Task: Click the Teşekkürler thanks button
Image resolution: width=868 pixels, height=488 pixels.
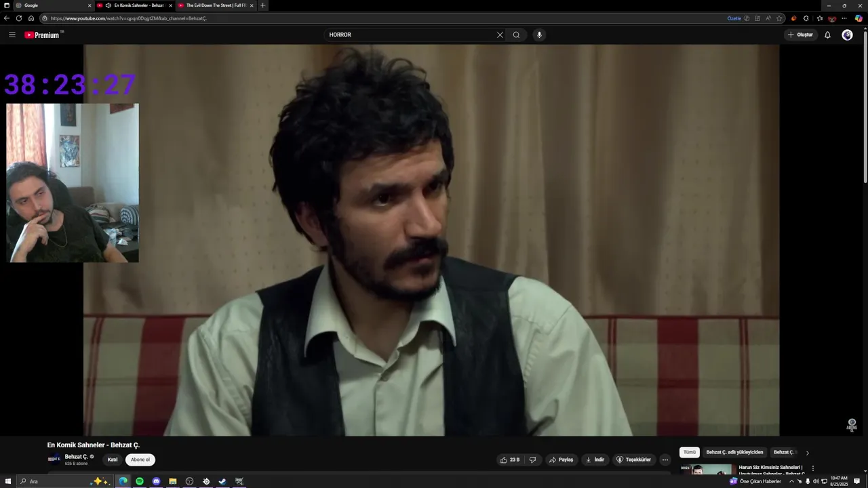Action: click(x=633, y=460)
